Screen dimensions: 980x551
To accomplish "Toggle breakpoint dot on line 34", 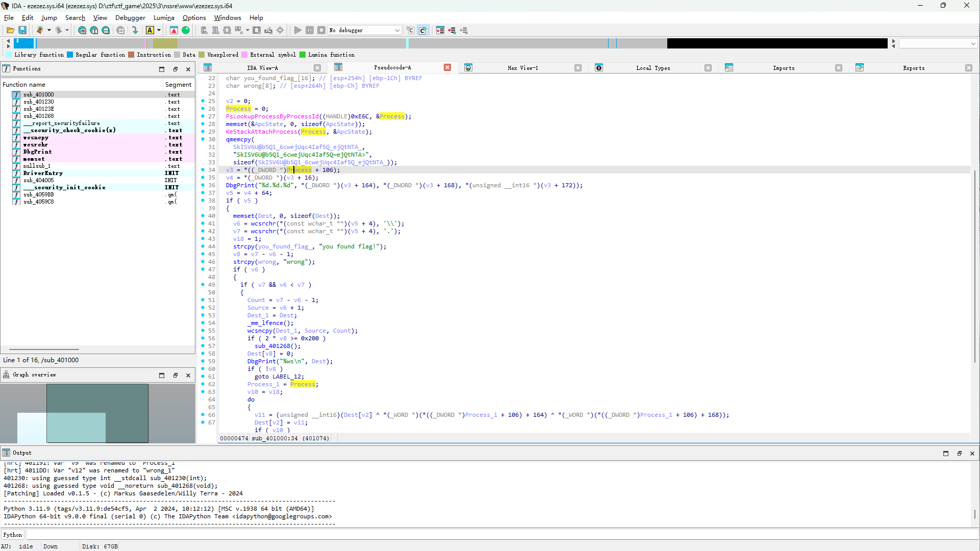I will coord(203,170).
